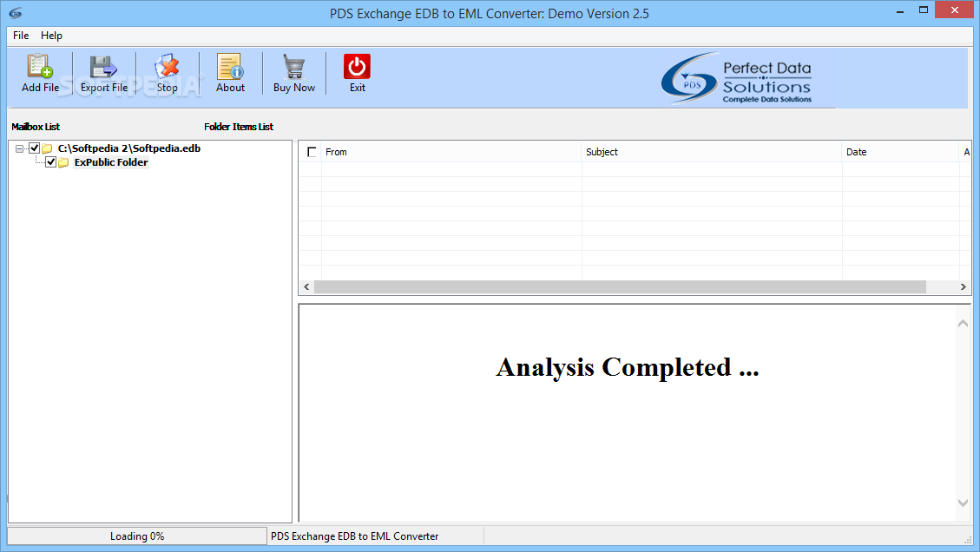Collapse the Softpedia.edb tree node
Screen dimensions: 980x552
coord(20,148)
